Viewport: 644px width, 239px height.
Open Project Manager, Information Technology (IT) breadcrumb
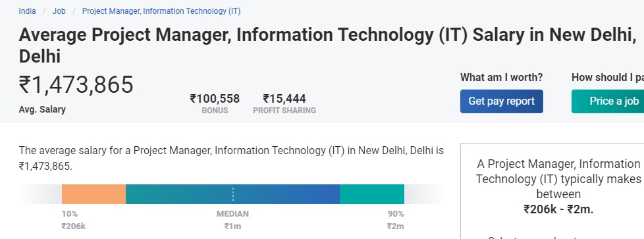point(161,11)
